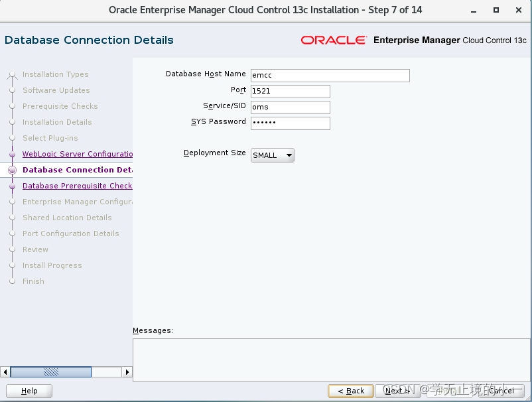Image resolution: width=532 pixels, height=402 pixels.
Task: Click the left arrow of the horizontal scrollbar
Action: (x=5, y=371)
